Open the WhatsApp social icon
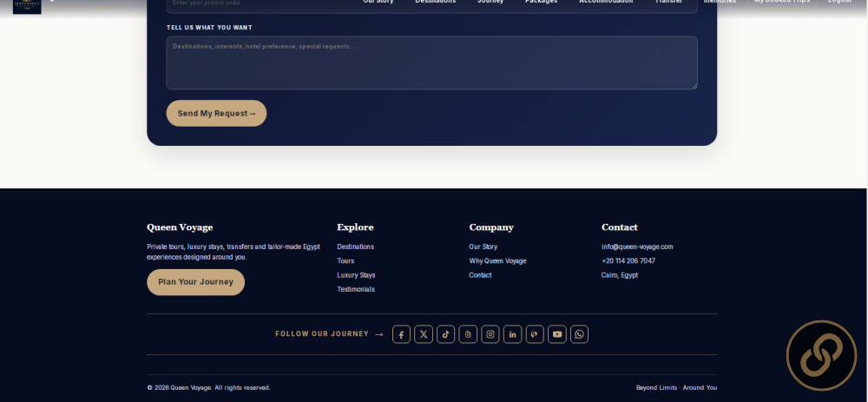868x402 pixels. click(x=579, y=334)
